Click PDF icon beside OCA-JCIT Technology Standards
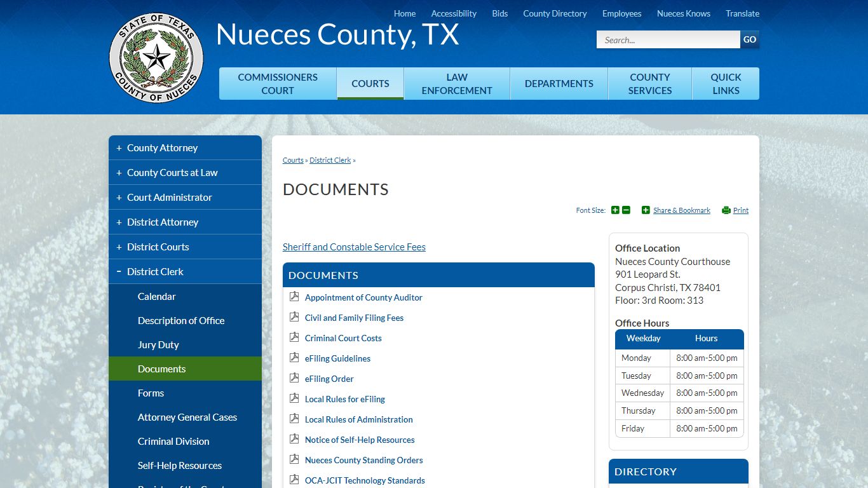This screenshot has width=868, height=488. [x=294, y=480]
